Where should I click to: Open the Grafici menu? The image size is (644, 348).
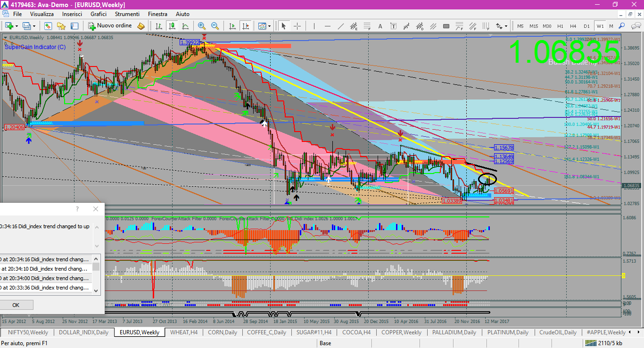click(99, 14)
